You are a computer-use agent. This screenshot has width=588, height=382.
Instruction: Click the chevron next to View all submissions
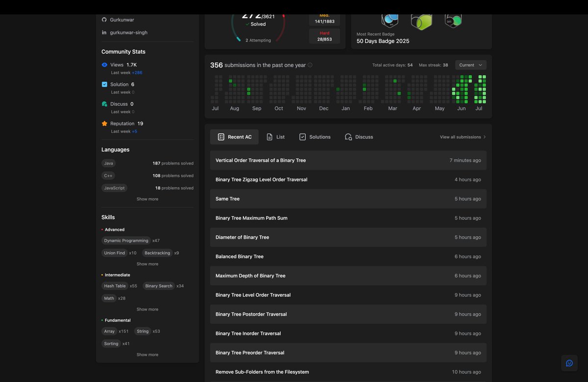pyautogui.click(x=485, y=137)
